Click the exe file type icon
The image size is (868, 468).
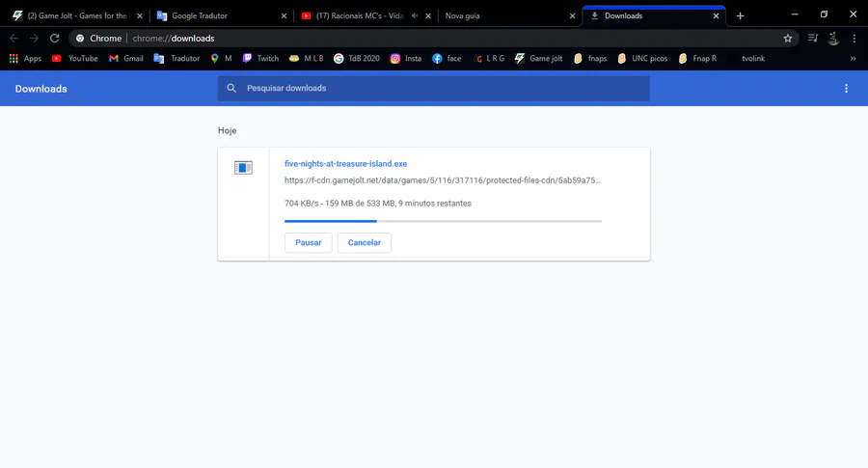pyautogui.click(x=243, y=167)
